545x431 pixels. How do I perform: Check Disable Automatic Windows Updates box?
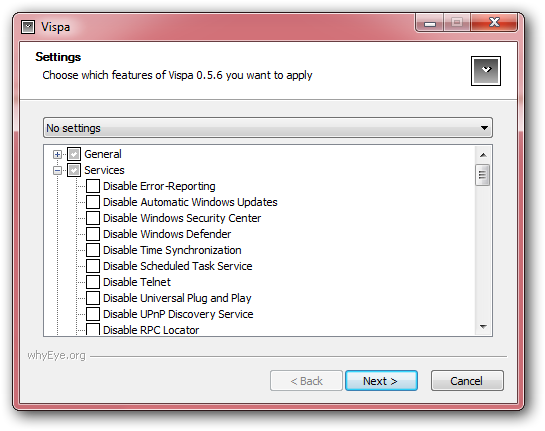(93, 202)
